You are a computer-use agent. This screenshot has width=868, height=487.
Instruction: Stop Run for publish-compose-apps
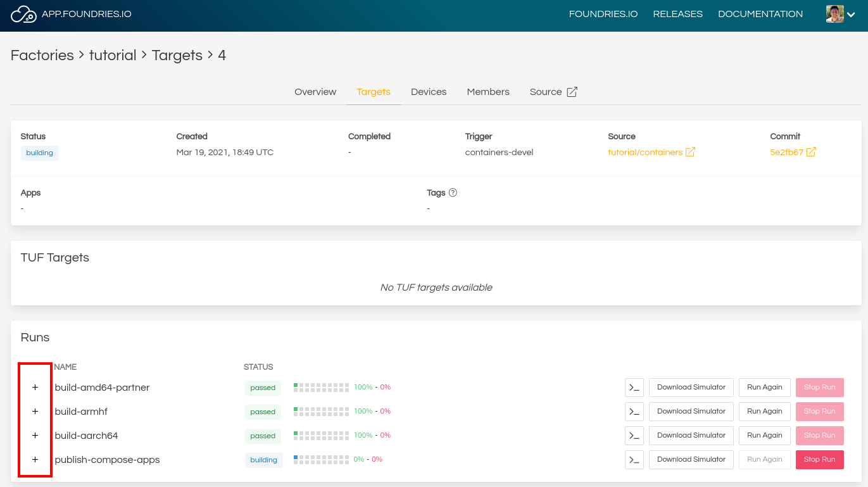820,460
